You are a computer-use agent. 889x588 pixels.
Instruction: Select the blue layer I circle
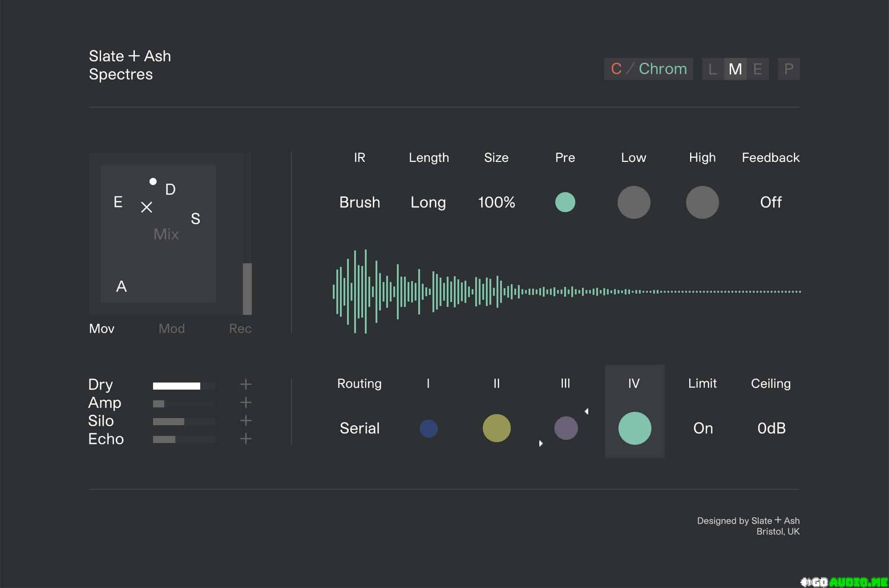point(428,428)
